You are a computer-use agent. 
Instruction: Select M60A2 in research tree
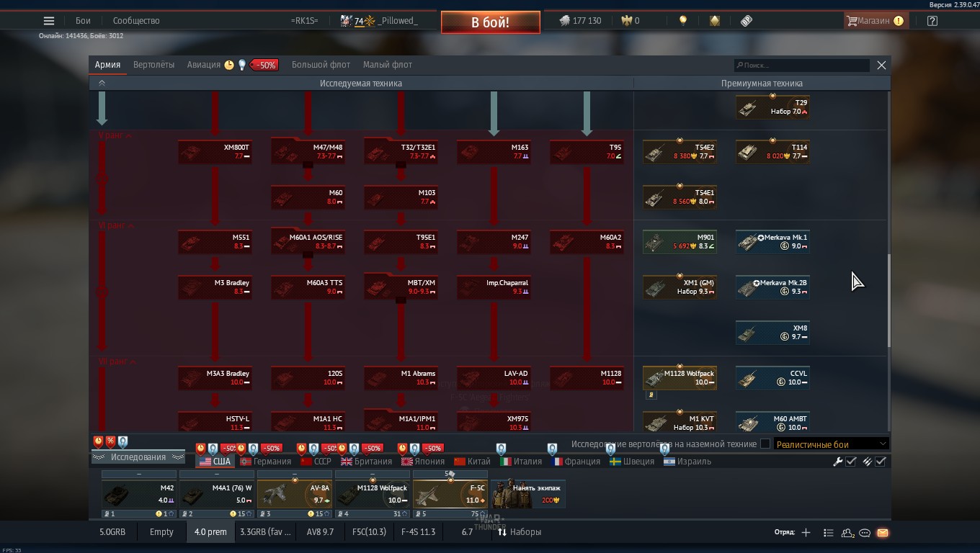(x=587, y=242)
